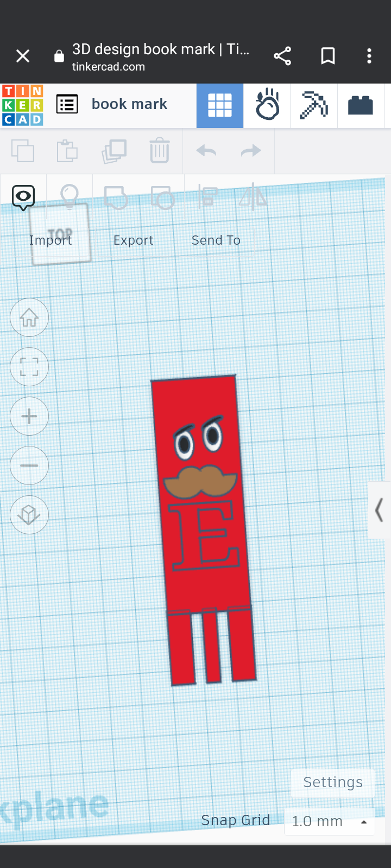Paste with clipboard icon
The image size is (391, 868).
click(x=68, y=151)
